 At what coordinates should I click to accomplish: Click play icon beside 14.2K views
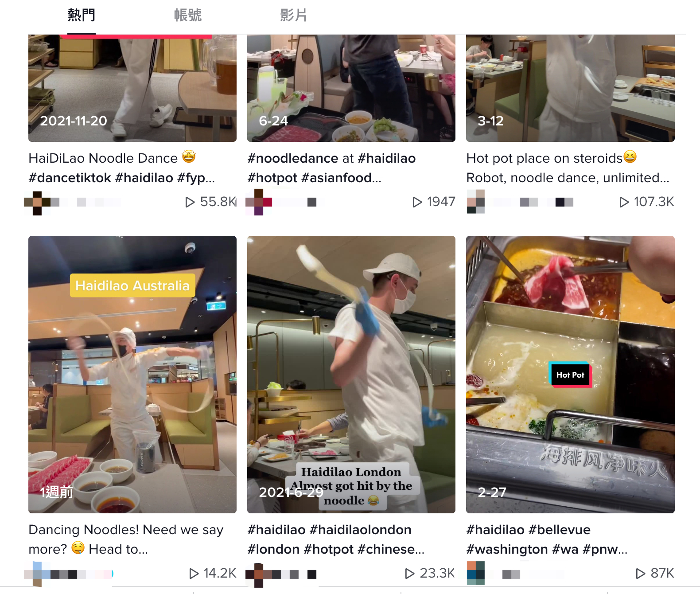(x=194, y=574)
